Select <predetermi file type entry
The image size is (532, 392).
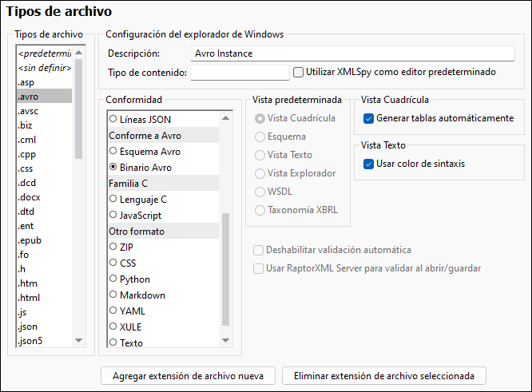coord(45,53)
